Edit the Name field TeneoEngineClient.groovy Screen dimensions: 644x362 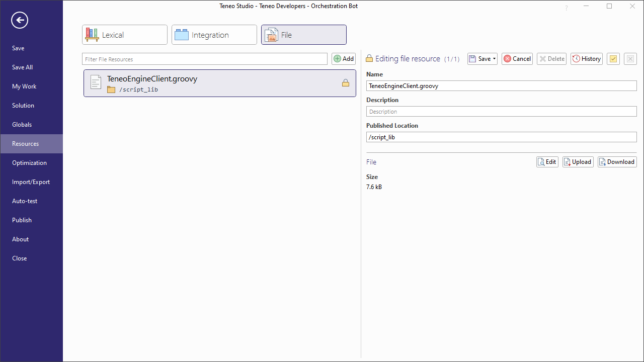[502, 86]
